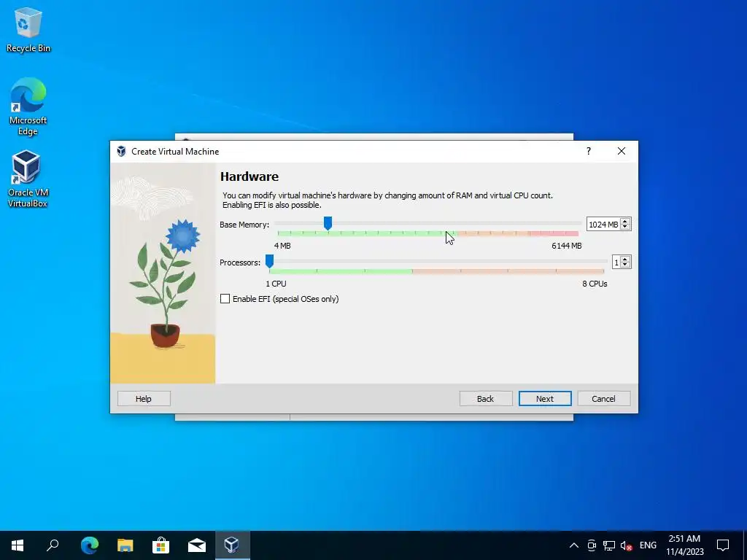This screenshot has width=747, height=560.
Task: Open Microsoft Edge desktop shortcut
Action: (x=28, y=106)
